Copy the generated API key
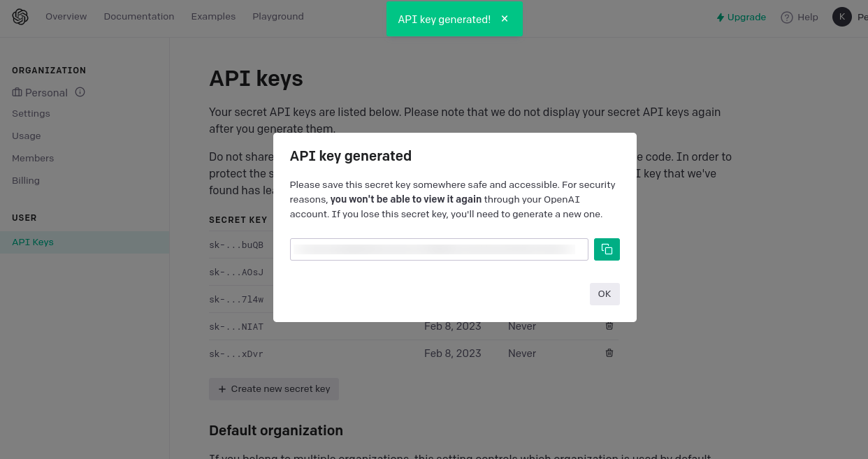The width and height of the screenshot is (868, 459). (x=607, y=249)
